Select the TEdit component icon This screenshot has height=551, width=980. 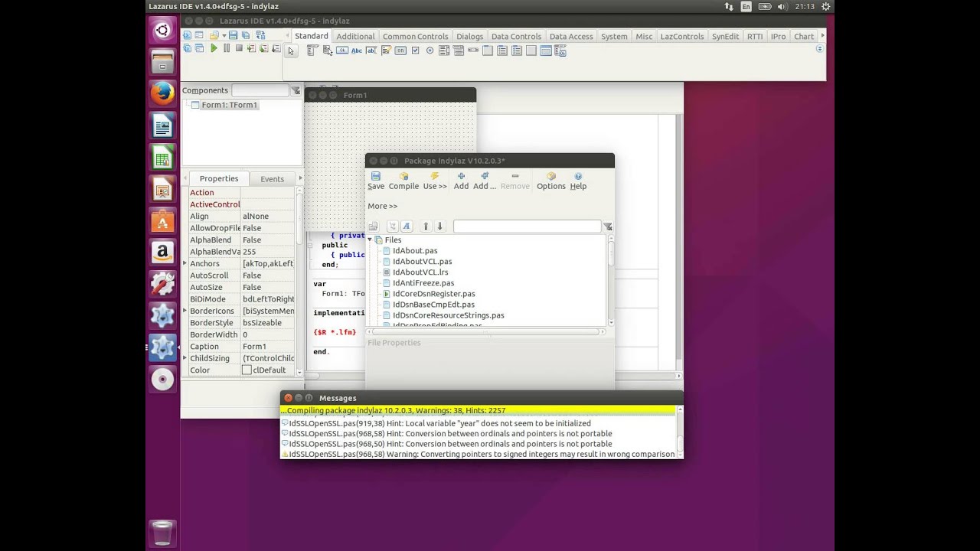371,51
